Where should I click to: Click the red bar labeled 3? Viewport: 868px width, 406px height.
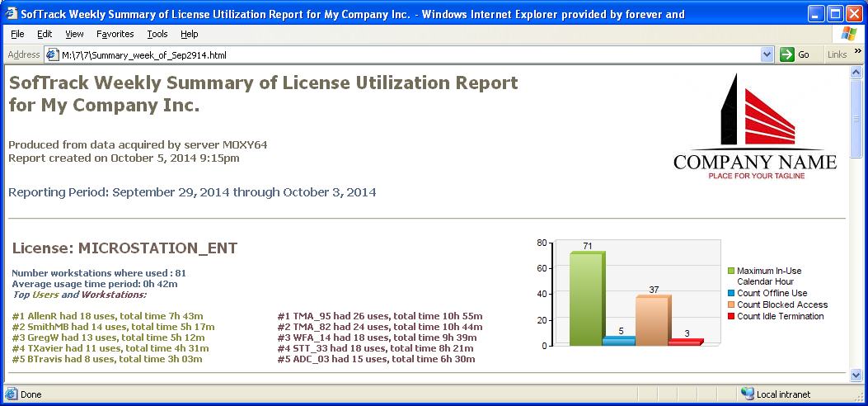pos(685,342)
